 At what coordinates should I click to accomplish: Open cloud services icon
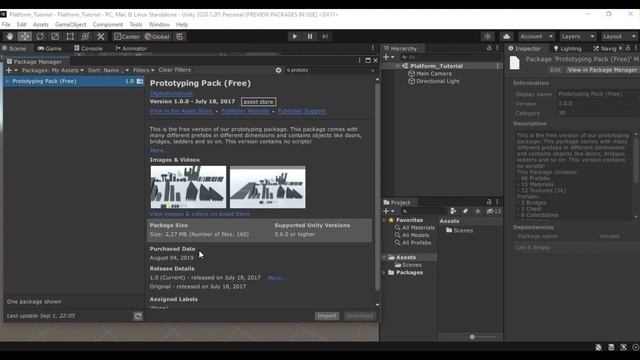(x=507, y=36)
